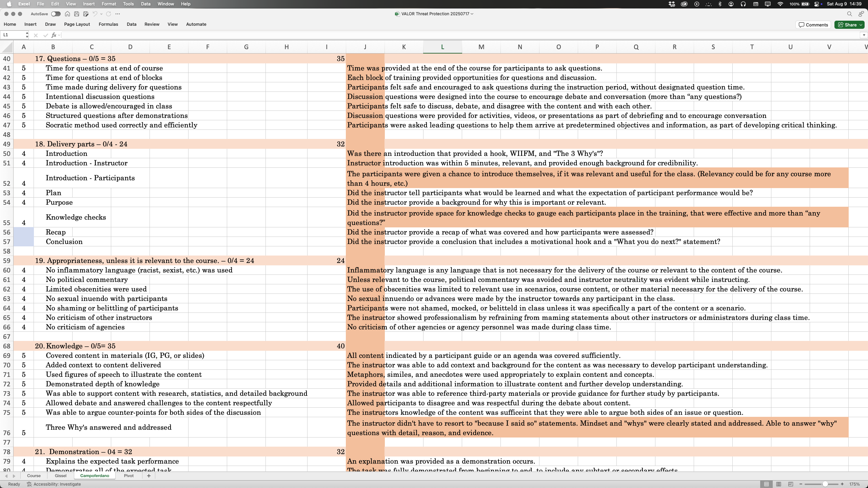
Task: Switch to Page Layout view icon in status bar
Action: click(x=778, y=484)
